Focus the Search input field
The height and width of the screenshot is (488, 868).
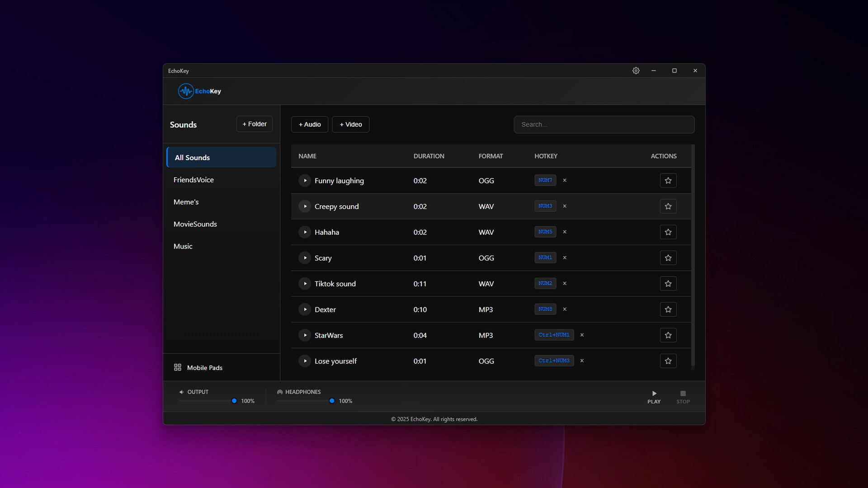tap(604, 124)
